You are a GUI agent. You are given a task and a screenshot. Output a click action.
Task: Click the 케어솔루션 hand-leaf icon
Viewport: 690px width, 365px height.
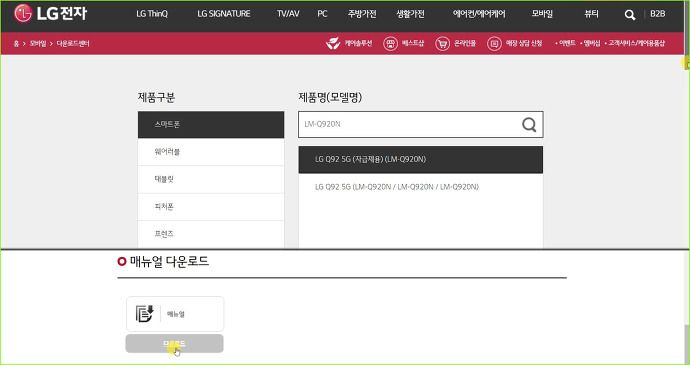point(333,43)
